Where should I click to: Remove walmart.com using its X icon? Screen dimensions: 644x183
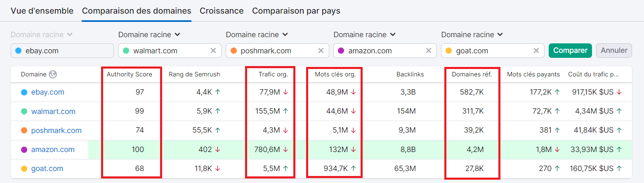point(213,50)
